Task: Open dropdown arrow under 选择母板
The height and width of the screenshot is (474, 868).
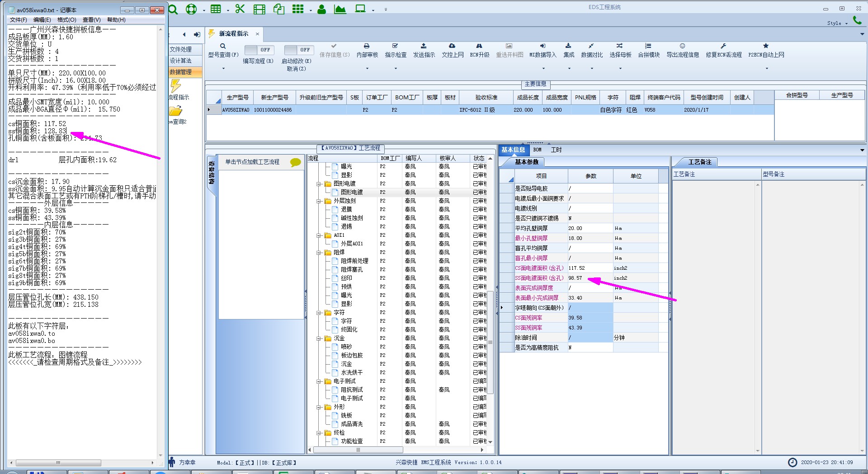Action: [620, 69]
